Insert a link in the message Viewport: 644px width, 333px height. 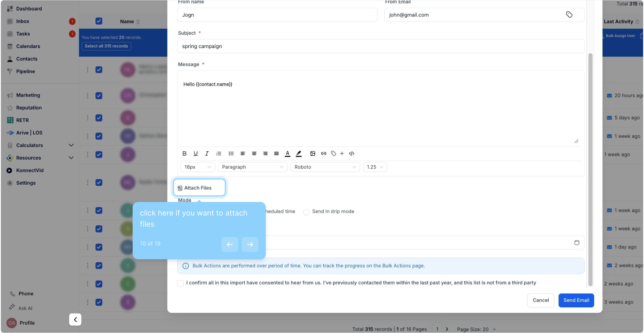pos(323,154)
